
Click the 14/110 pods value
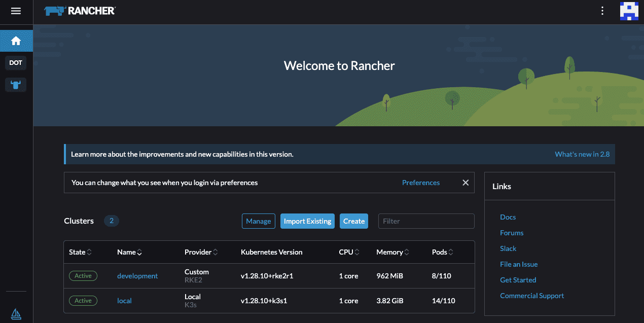[443, 301]
